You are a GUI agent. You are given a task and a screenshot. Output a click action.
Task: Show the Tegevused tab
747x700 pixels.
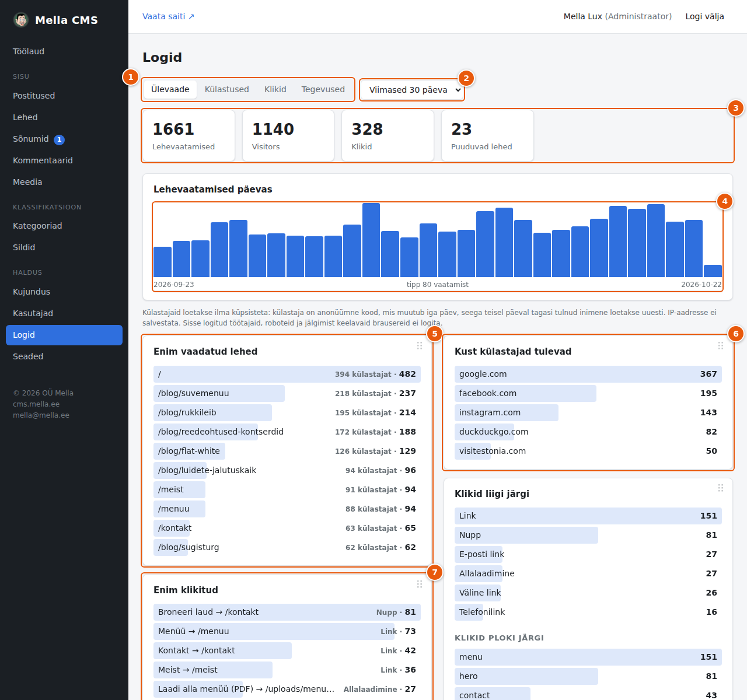(x=323, y=89)
